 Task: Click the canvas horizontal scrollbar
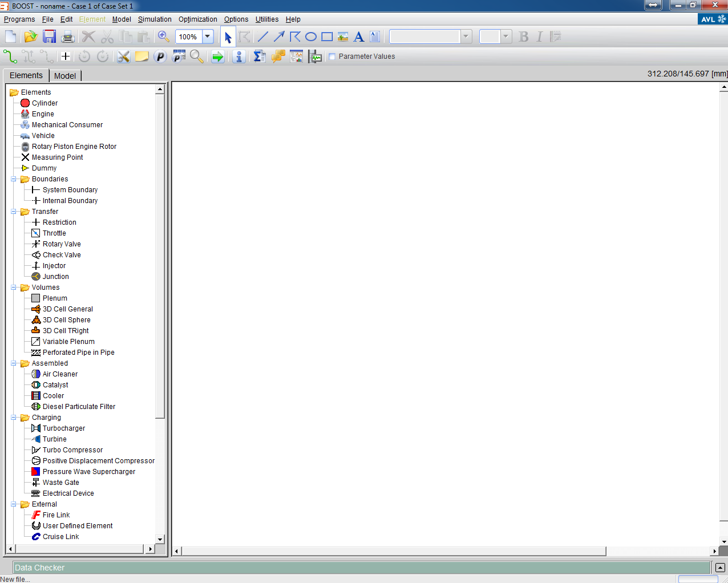pyautogui.click(x=394, y=551)
